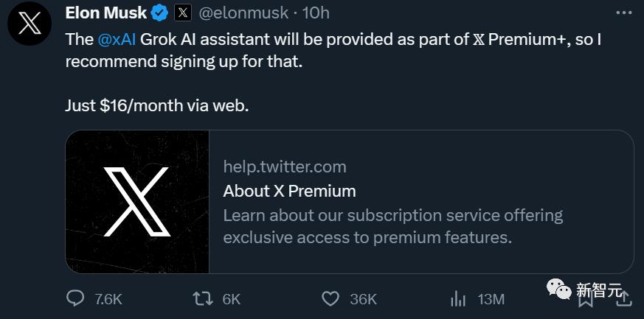Viewport: 644px width, 319px height.
Task: Click the square X affiliation badge
Action: pos(183,13)
